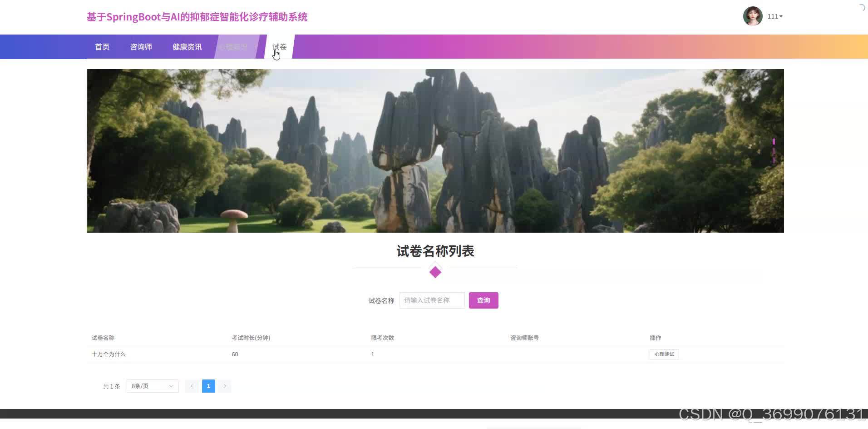Click the 咨询师账号 column header
The height and width of the screenshot is (429, 868).
(524, 338)
